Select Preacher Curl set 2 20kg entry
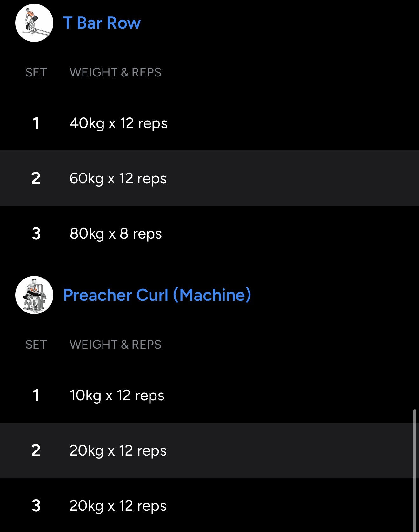Viewport: 419px width, 532px height. coord(118,450)
